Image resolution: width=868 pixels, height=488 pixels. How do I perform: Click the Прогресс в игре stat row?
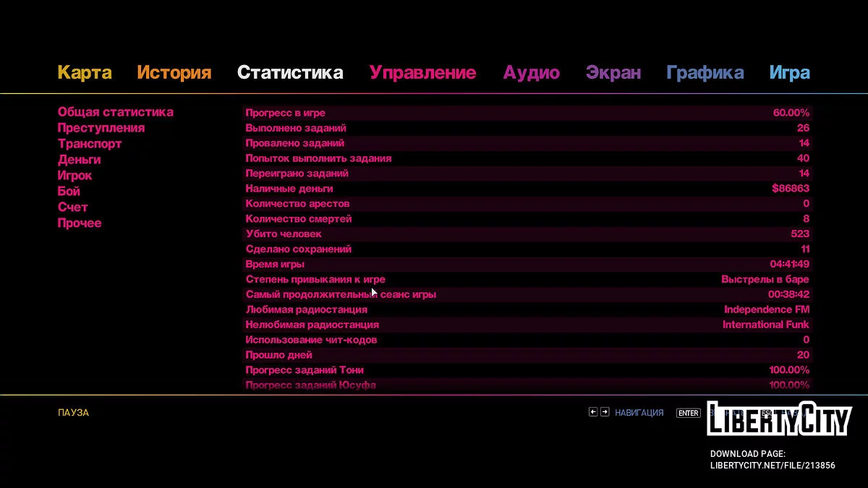[x=527, y=113]
